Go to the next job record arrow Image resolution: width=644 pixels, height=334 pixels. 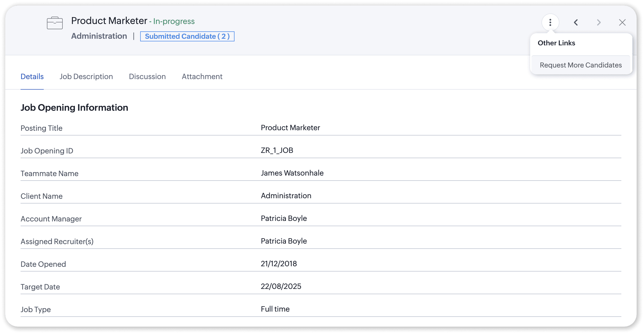[599, 22]
